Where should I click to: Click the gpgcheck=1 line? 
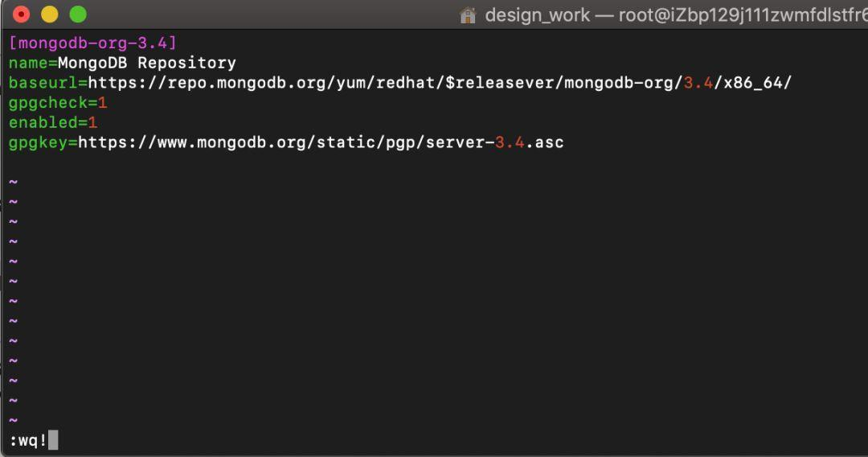pos(58,103)
